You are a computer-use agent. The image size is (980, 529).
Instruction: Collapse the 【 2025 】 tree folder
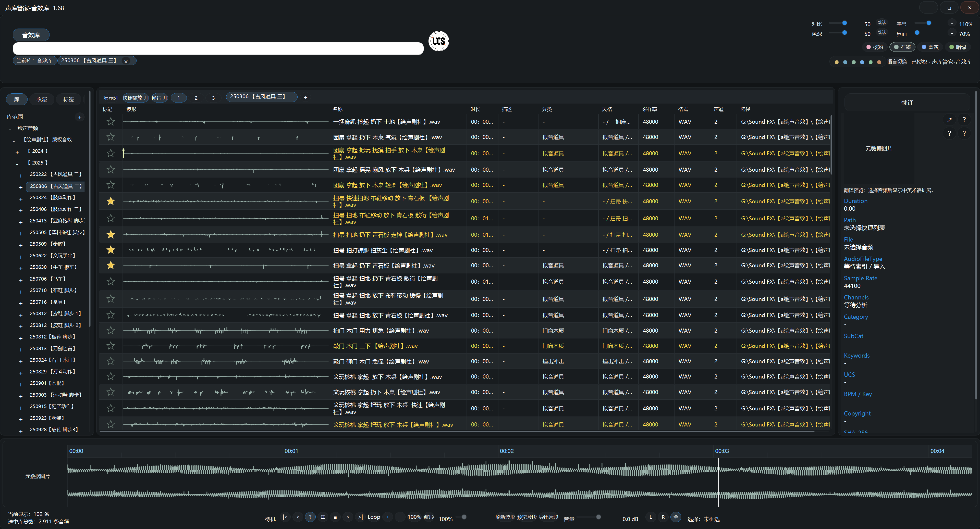tap(17, 164)
